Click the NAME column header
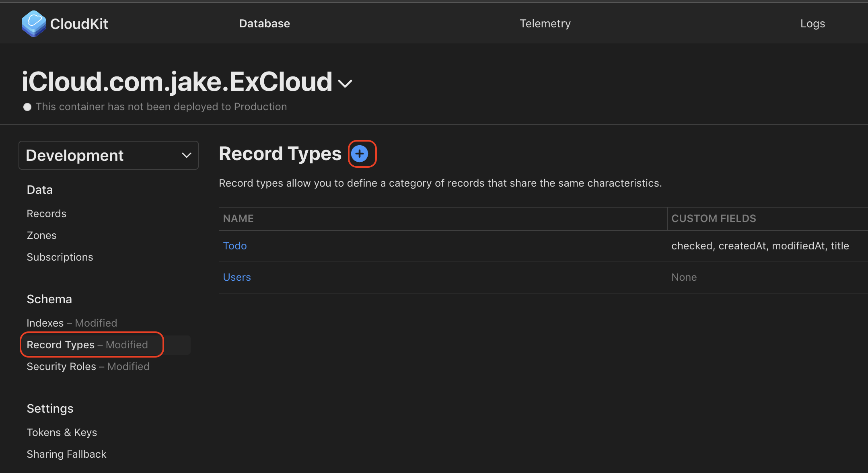This screenshot has width=868, height=473. (239, 218)
